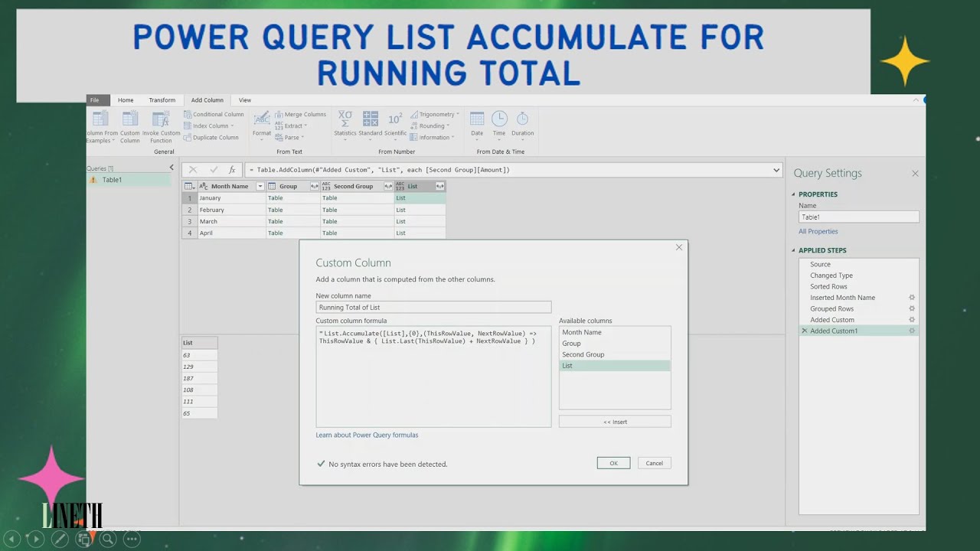This screenshot has height=551, width=980.
Task: Click inside the custom column formula box
Action: [433, 377]
